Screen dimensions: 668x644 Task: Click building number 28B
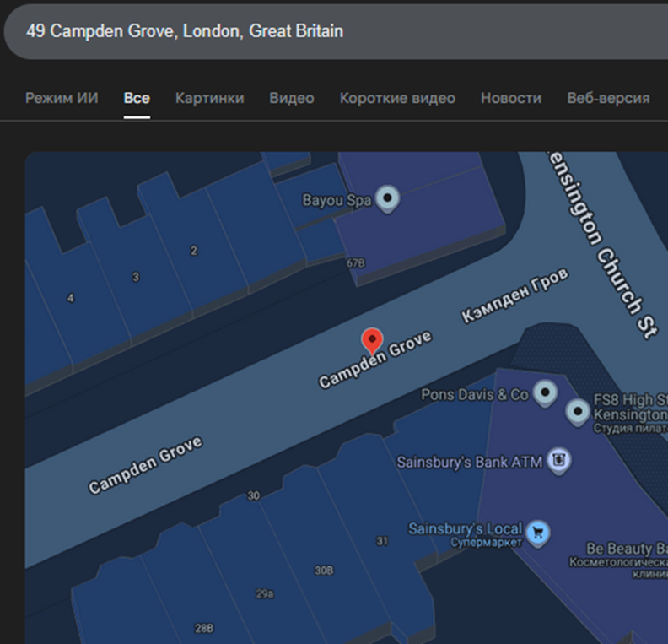tap(204, 628)
